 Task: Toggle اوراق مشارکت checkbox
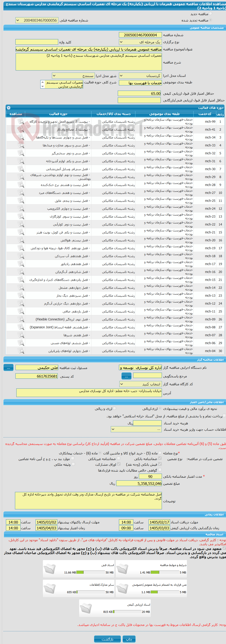[118, 464]
